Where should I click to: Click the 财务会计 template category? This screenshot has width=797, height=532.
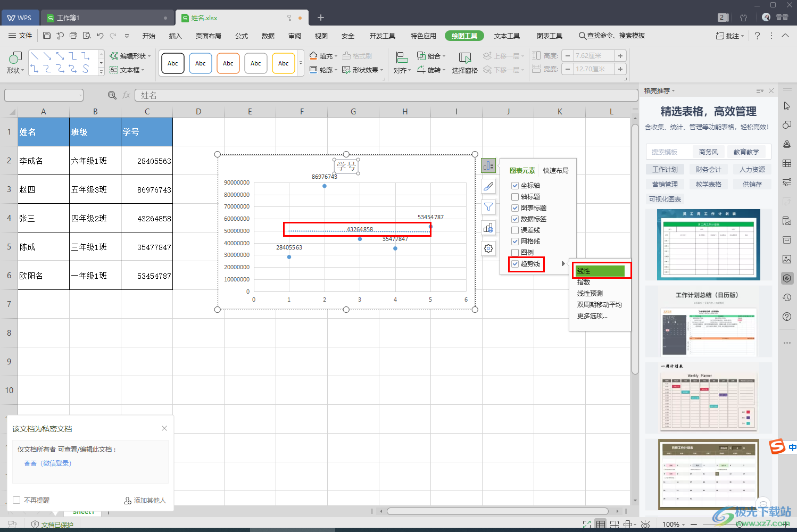[x=709, y=170]
